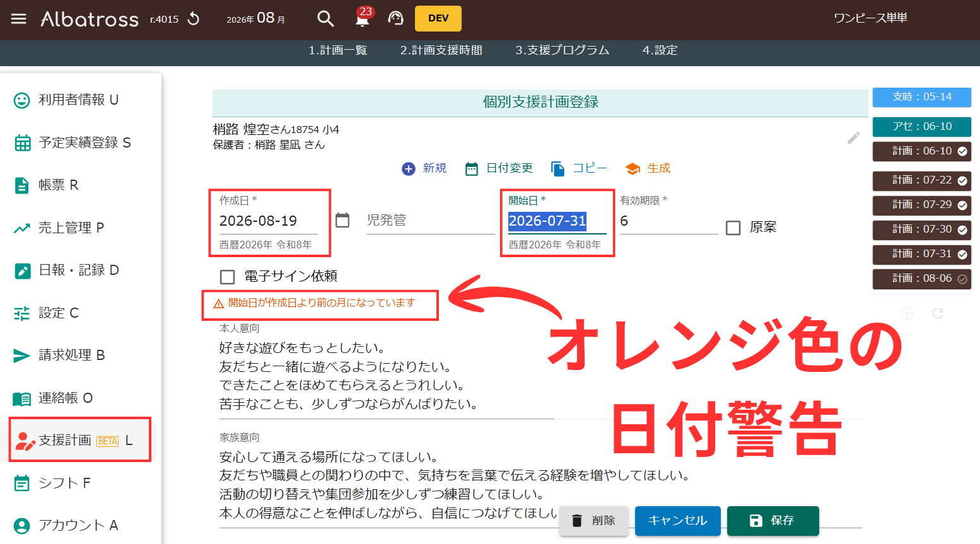The width and height of the screenshot is (980, 544).
Task: Click the 開始日 date field
Action: (557, 221)
